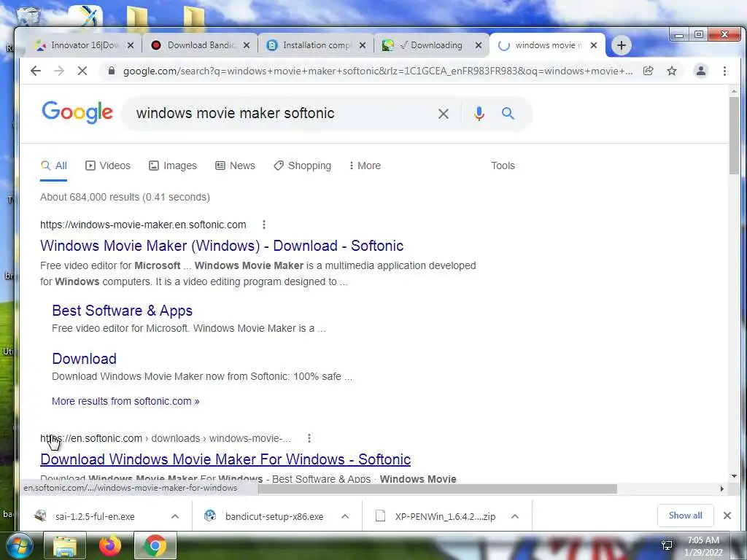Click the vertical scrollbar thumb

click(x=734, y=136)
